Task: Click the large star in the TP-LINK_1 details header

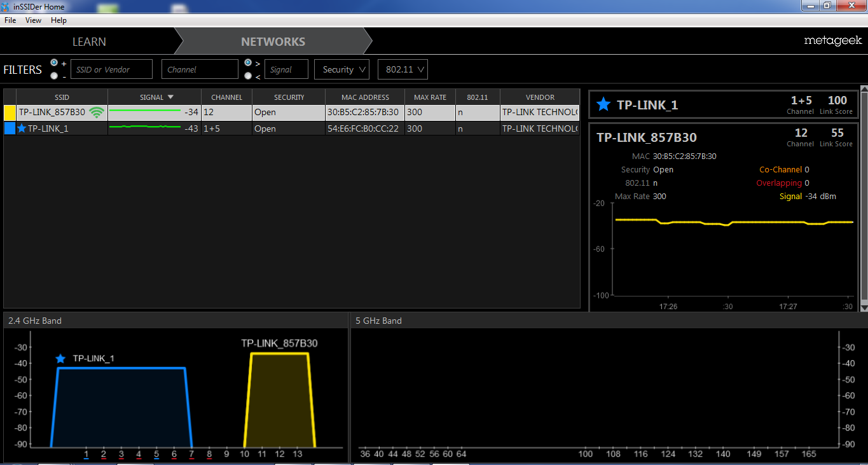Action: click(603, 105)
